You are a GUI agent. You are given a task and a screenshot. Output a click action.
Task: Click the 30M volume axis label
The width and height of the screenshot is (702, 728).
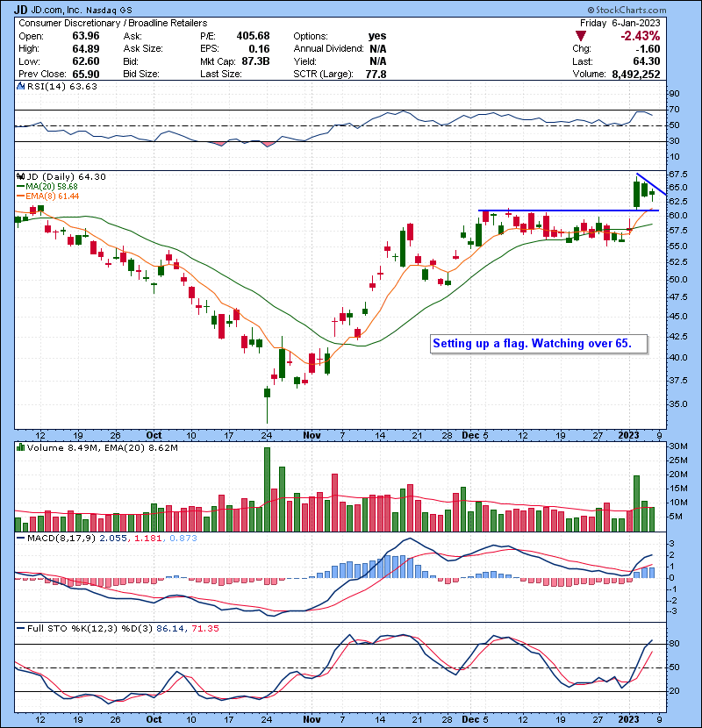[x=677, y=446]
